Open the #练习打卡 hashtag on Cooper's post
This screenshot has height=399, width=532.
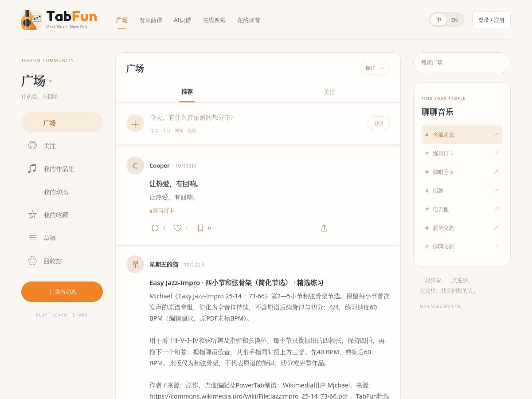pos(162,211)
